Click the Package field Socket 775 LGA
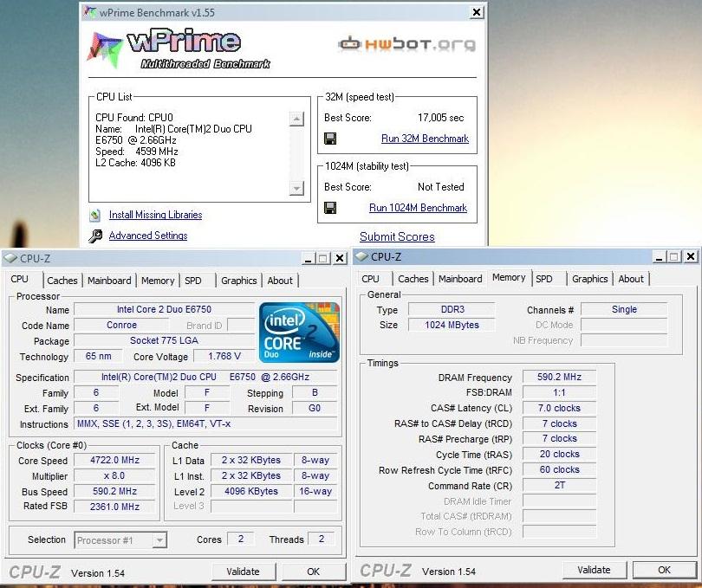702x588 pixels. coord(164,340)
